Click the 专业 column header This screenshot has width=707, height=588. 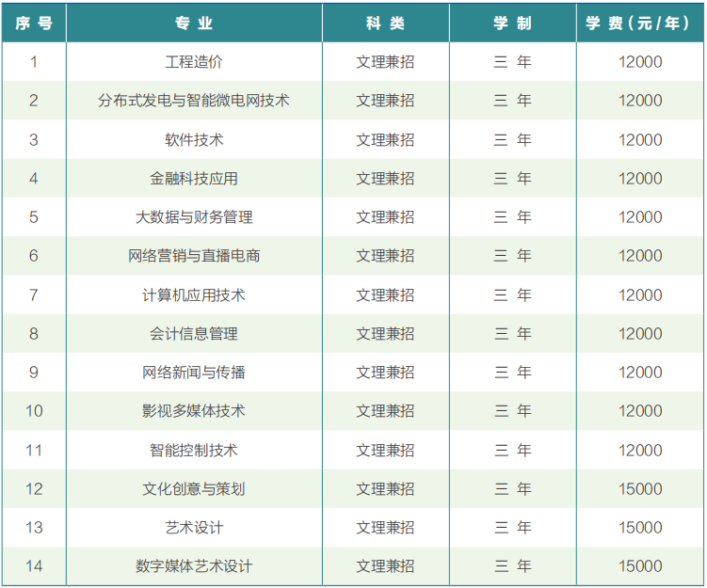point(194,23)
